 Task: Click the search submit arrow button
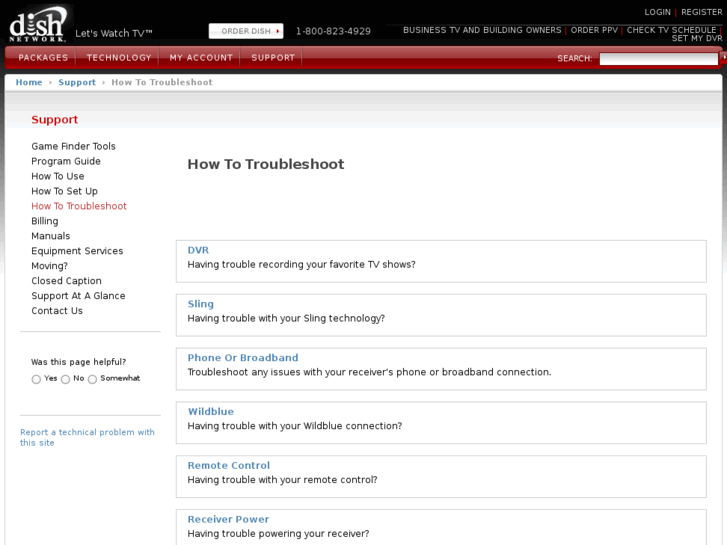(x=723, y=58)
